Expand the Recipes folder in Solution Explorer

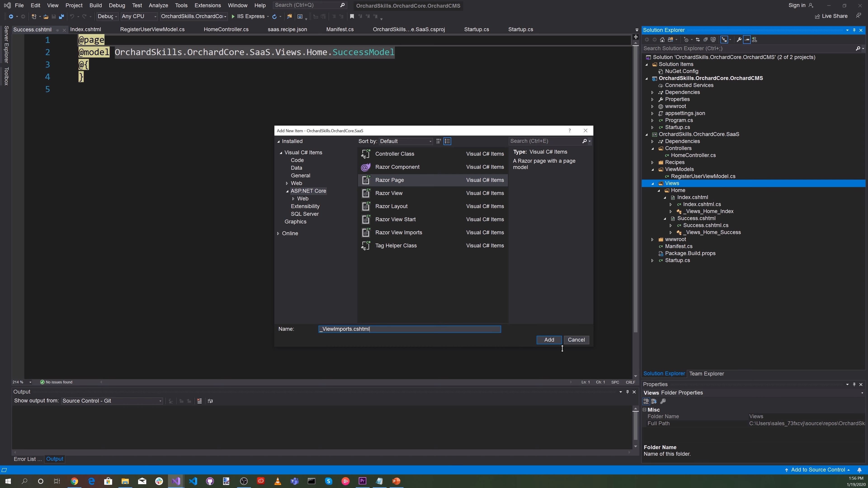pyautogui.click(x=653, y=163)
